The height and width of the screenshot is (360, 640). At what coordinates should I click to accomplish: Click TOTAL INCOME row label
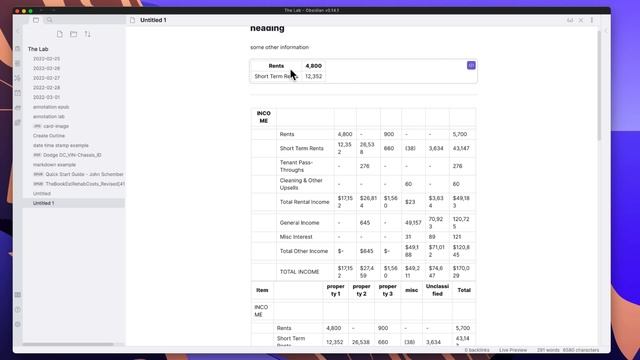point(300,272)
